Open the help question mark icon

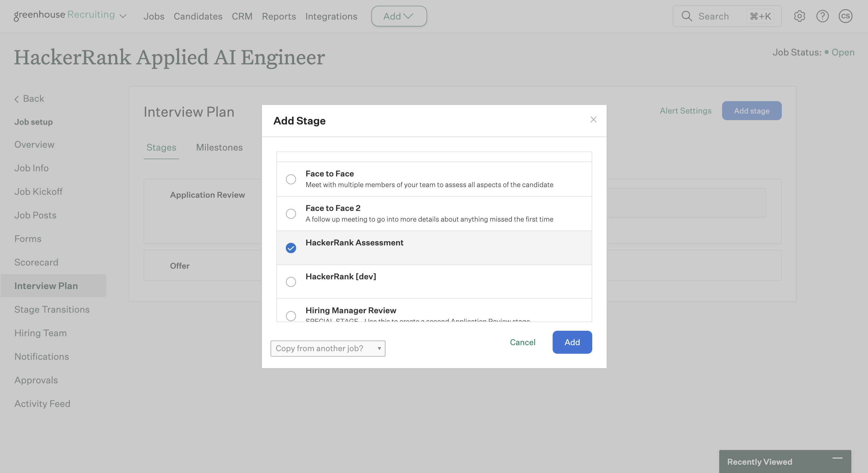[x=822, y=16]
